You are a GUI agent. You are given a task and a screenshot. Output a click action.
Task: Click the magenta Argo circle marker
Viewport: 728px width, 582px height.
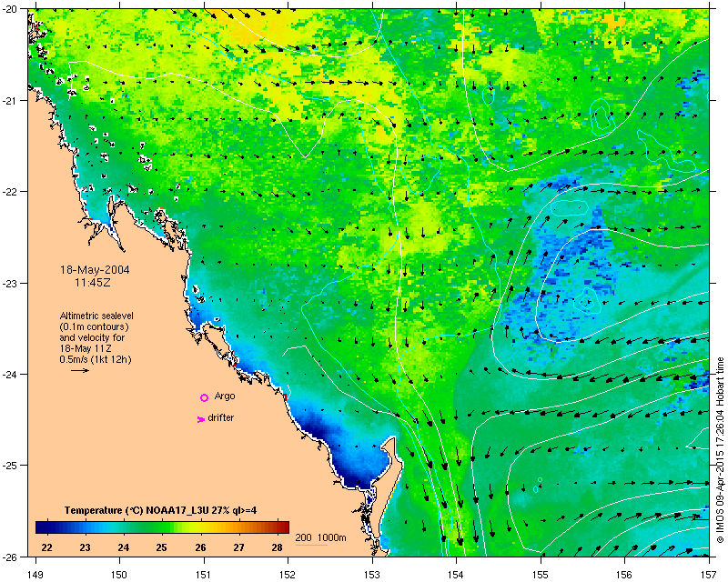coord(204,397)
